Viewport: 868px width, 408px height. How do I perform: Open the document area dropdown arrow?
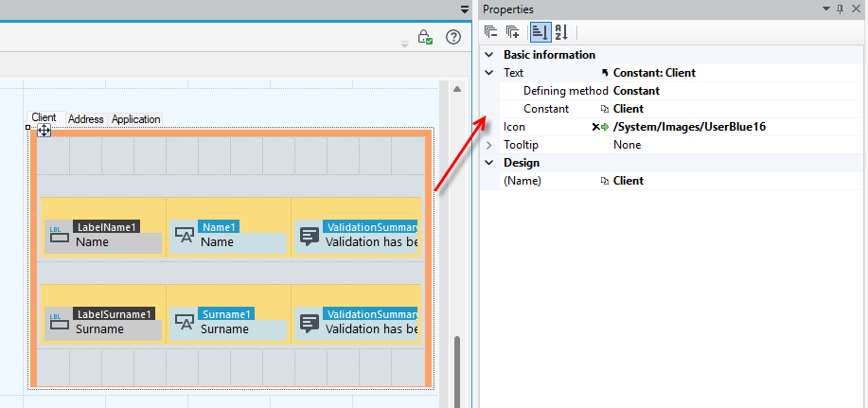pyautogui.click(x=465, y=9)
